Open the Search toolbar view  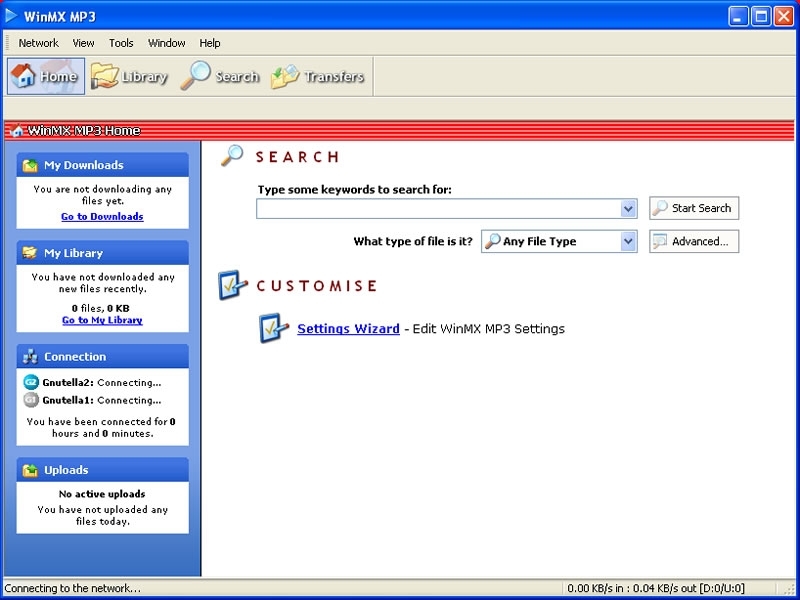click(x=220, y=77)
